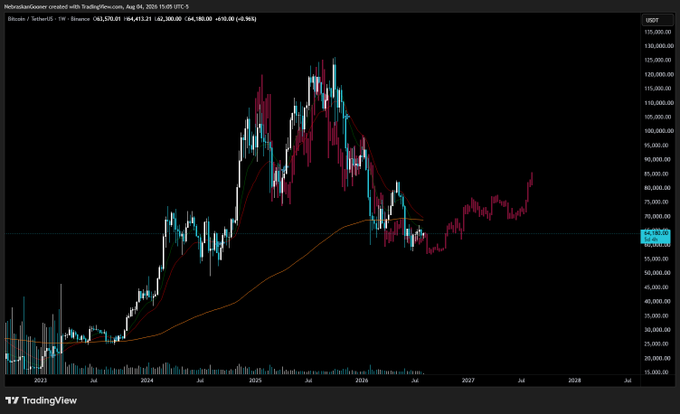The height and width of the screenshot is (414, 680).
Task: Click the 110,000.00 price axis label
Action: (x=659, y=103)
